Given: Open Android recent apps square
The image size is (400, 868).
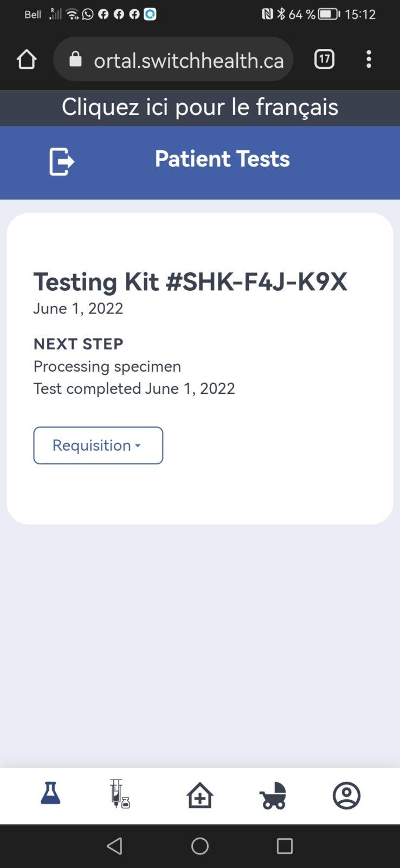Looking at the screenshot, I should point(285,846).
